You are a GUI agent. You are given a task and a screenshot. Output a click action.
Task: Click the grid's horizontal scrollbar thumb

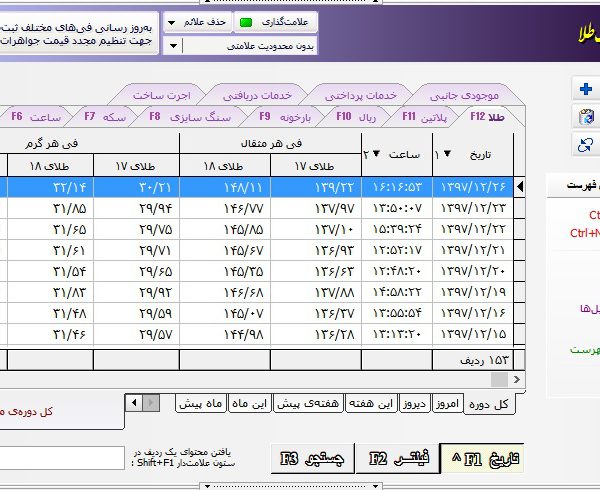499,379
